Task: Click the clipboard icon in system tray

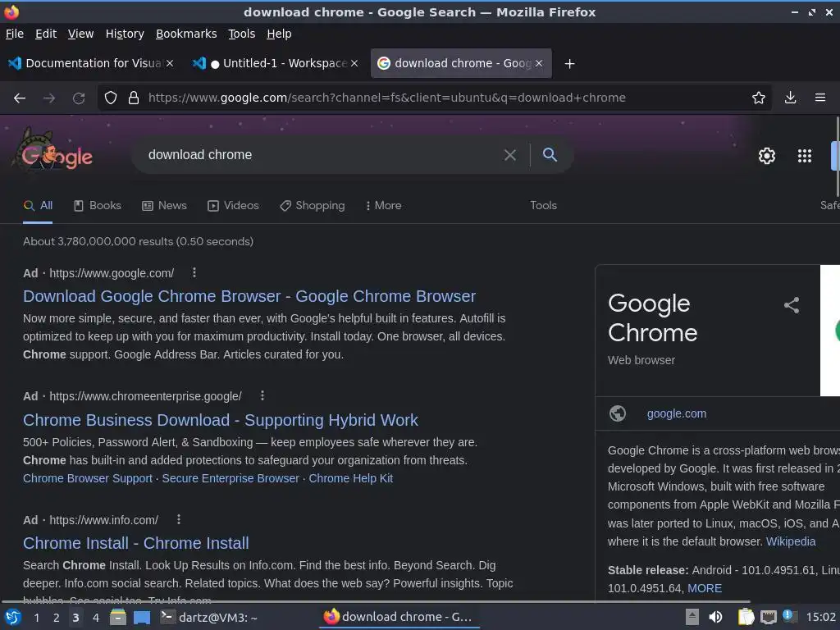Action: (x=746, y=617)
